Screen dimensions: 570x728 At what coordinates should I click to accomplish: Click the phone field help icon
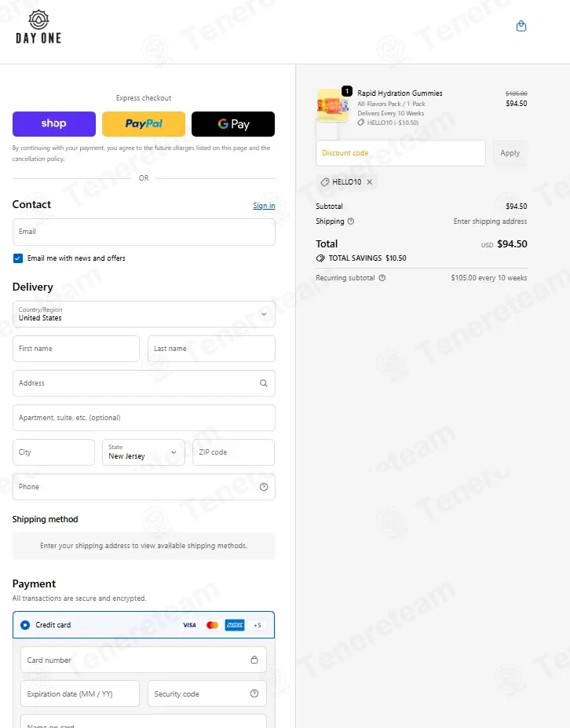tap(264, 487)
